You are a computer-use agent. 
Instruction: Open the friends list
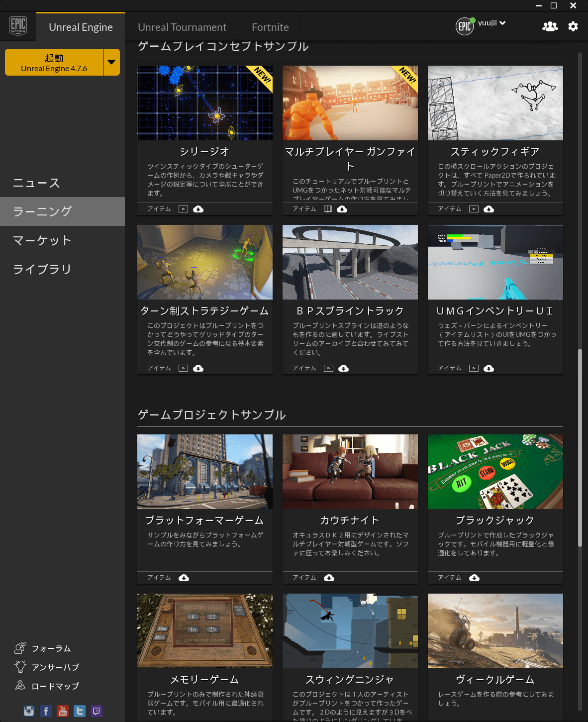[x=549, y=26]
